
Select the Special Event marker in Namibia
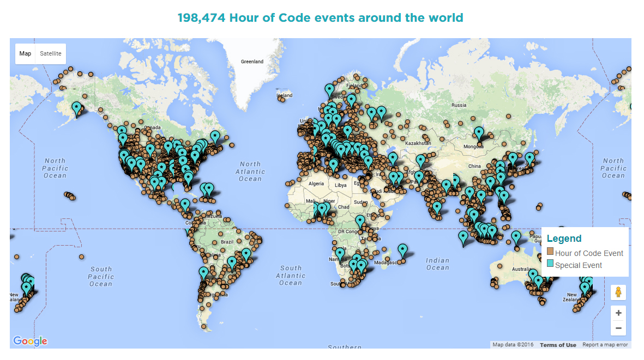[340, 254]
